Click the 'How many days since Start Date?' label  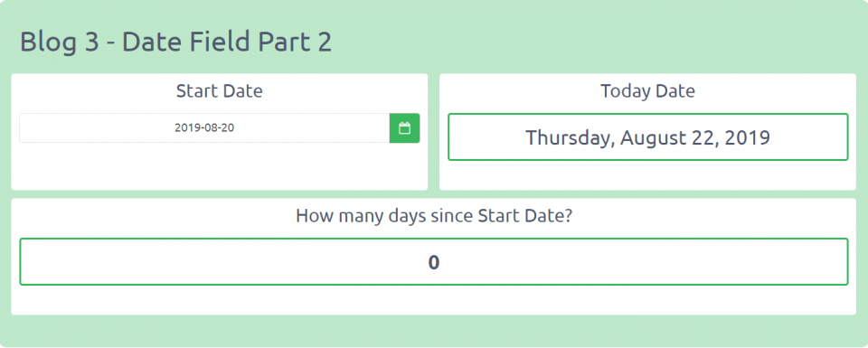click(433, 215)
